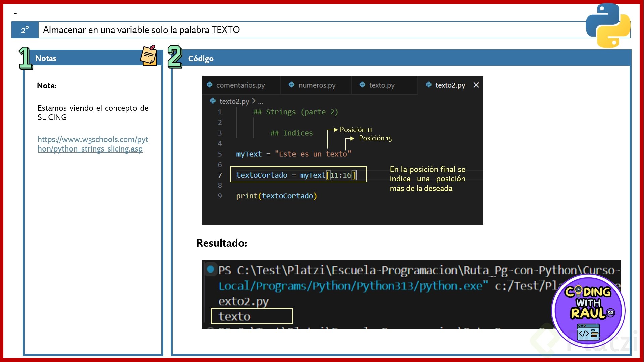Switch to the comentarios.py tab
The width and height of the screenshot is (644, 362).
240,85
